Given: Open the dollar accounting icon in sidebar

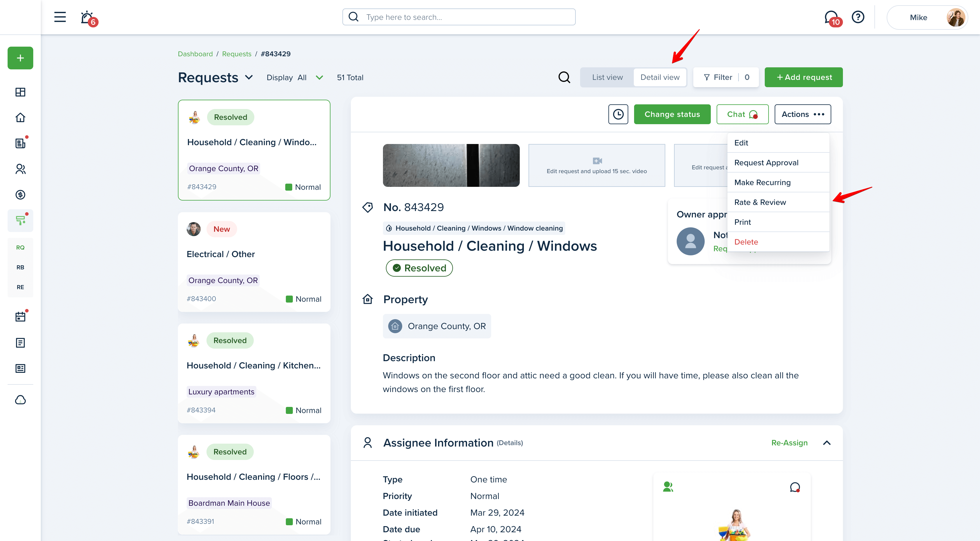Looking at the screenshot, I should [20, 195].
